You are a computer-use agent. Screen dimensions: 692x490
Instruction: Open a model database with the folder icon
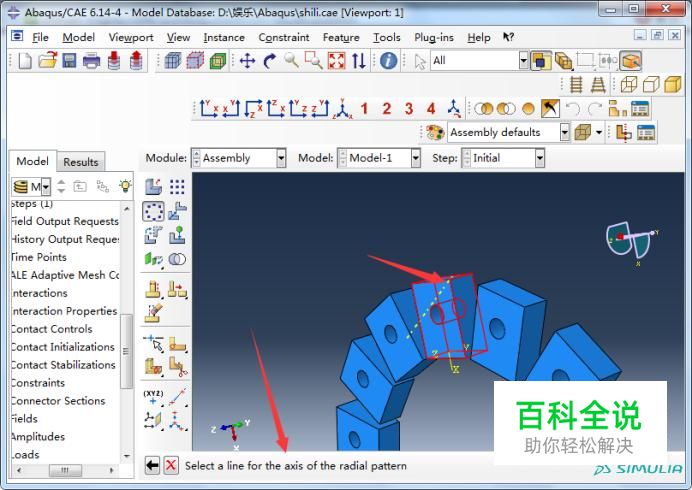(47, 60)
